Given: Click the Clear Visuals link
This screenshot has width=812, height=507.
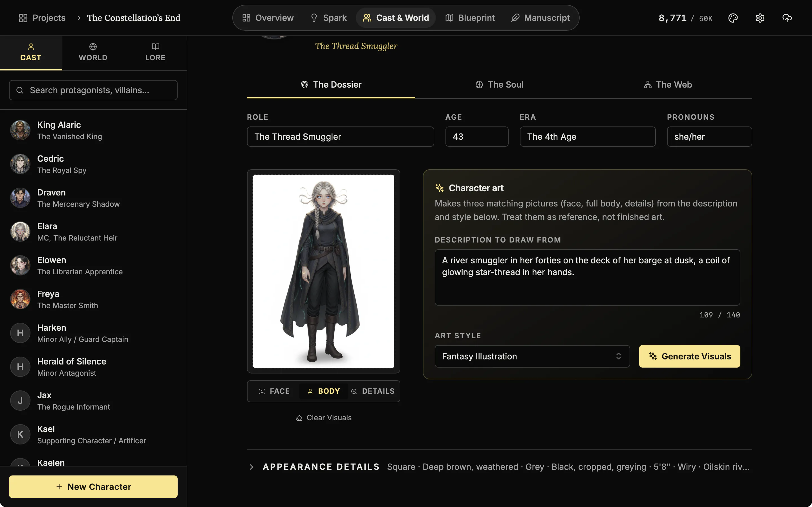Looking at the screenshot, I should point(324,418).
